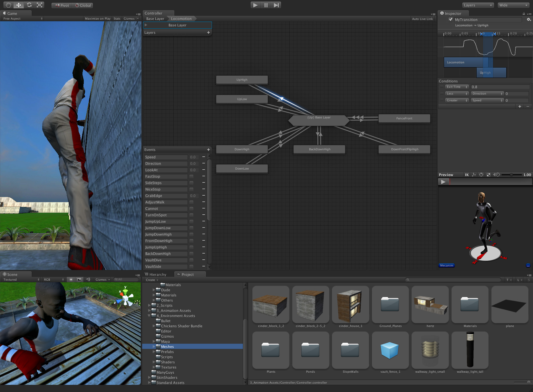Image resolution: width=533 pixels, height=392 pixels.
Task: Expand the 4_Environment Assets folder
Action: tap(149, 316)
